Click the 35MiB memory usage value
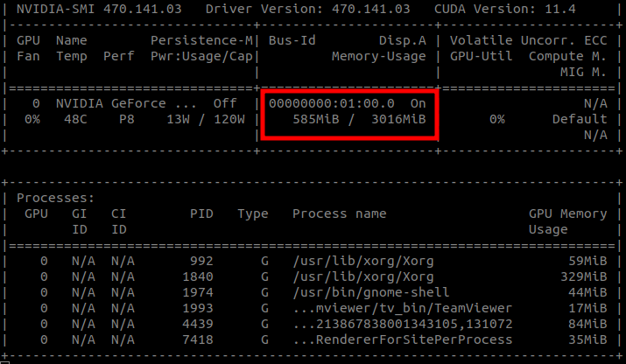Viewport: 626px width, 364px height. point(587,340)
